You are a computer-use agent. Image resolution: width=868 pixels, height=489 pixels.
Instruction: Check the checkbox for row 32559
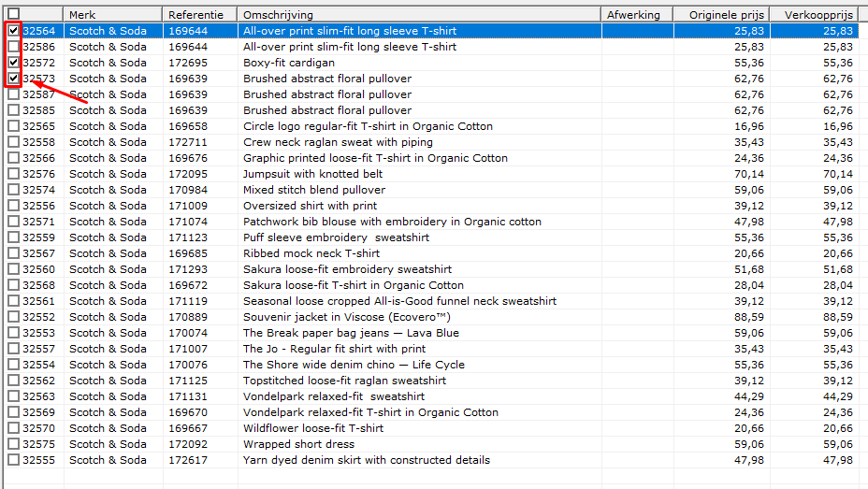(x=14, y=237)
